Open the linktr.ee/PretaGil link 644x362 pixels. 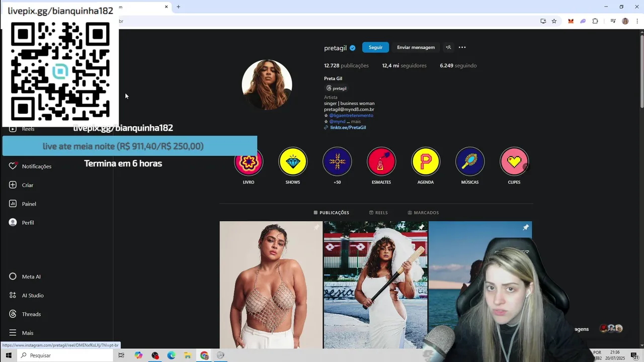348,128
